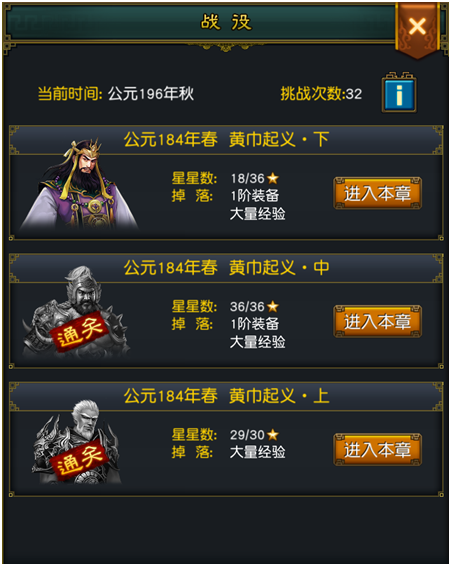Click the star icon beside 18/36

(x=273, y=178)
